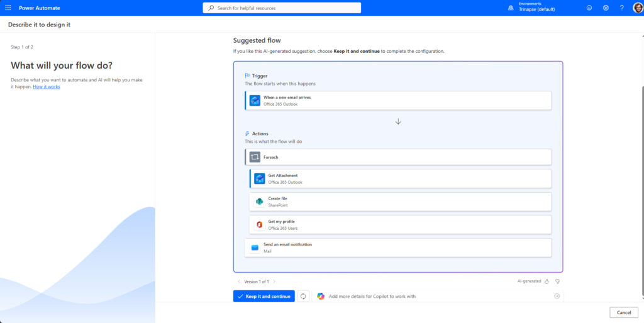Select the Foreach action card
The image size is (644, 323).
click(398, 157)
